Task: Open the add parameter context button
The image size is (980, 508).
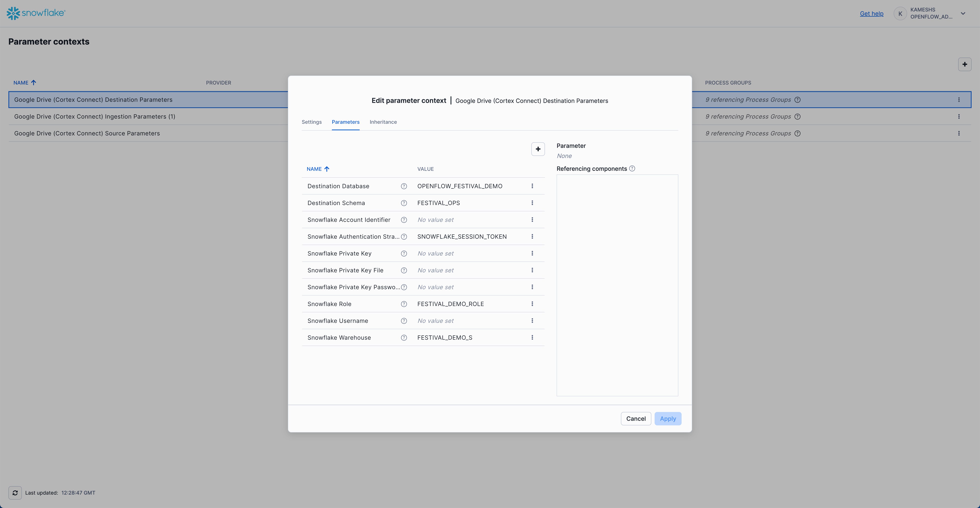Action: (965, 64)
